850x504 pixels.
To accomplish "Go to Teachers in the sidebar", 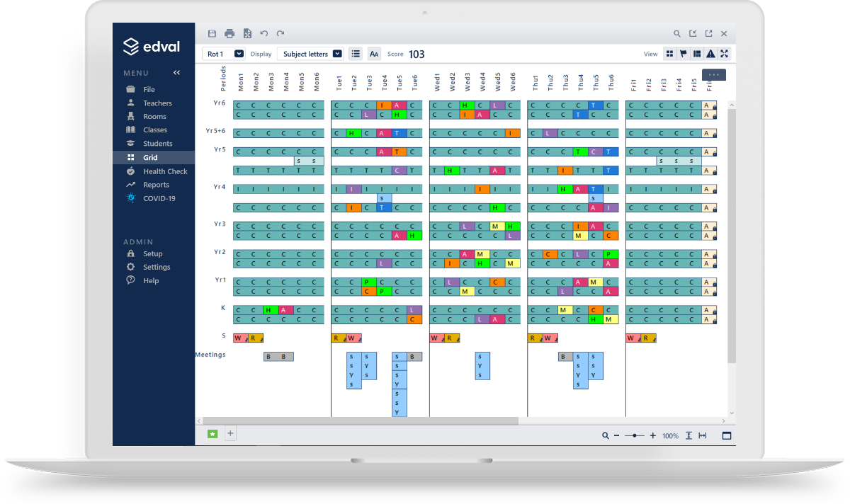I will 157,103.
